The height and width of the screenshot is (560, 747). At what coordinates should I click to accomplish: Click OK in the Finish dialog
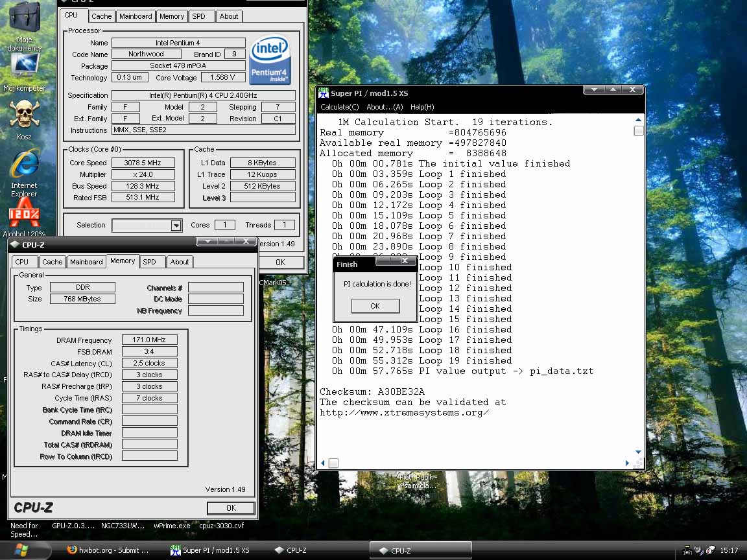pyautogui.click(x=375, y=306)
